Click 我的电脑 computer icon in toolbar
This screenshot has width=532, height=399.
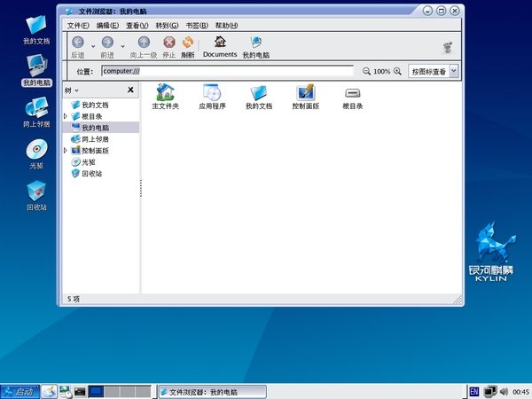(x=256, y=43)
